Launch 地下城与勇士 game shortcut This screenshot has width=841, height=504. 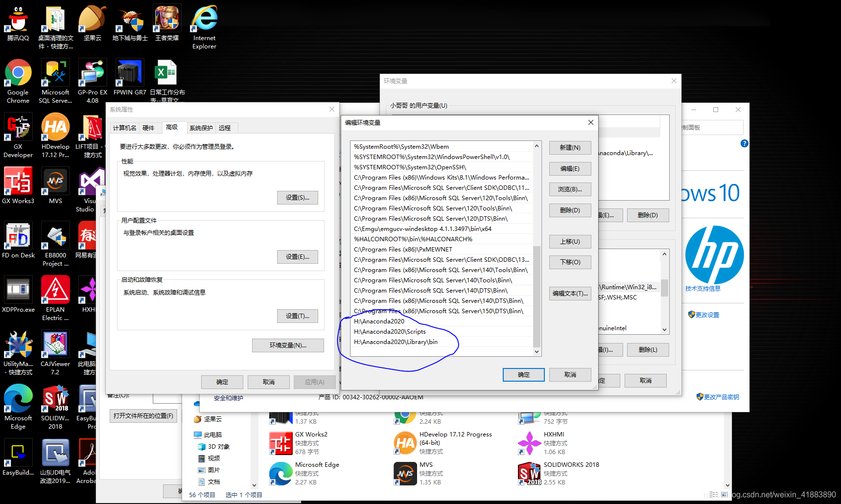[130, 23]
